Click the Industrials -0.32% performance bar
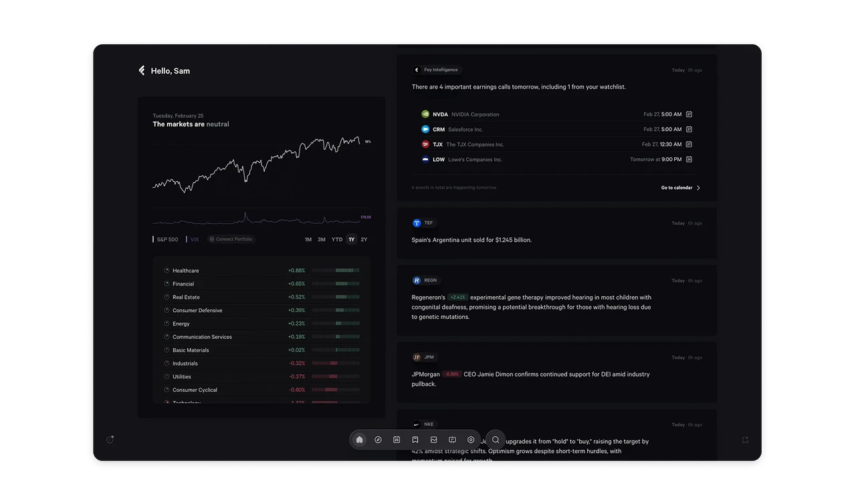 click(x=336, y=364)
